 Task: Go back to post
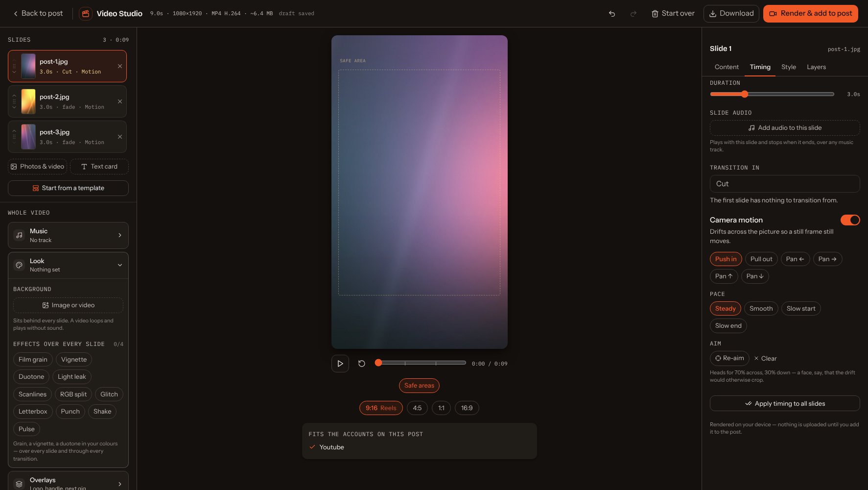(x=38, y=14)
